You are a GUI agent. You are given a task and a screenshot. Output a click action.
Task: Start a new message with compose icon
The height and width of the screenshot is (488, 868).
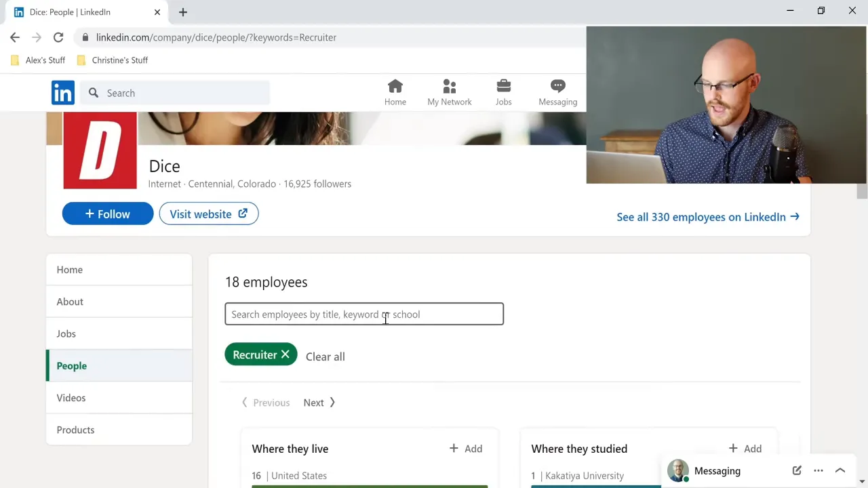pyautogui.click(x=797, y=470)
